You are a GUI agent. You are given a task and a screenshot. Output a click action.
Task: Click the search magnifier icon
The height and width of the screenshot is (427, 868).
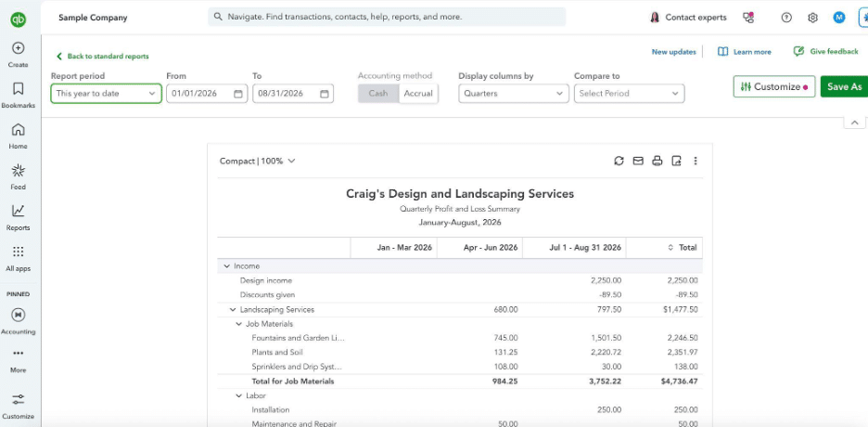click(218, 17)
